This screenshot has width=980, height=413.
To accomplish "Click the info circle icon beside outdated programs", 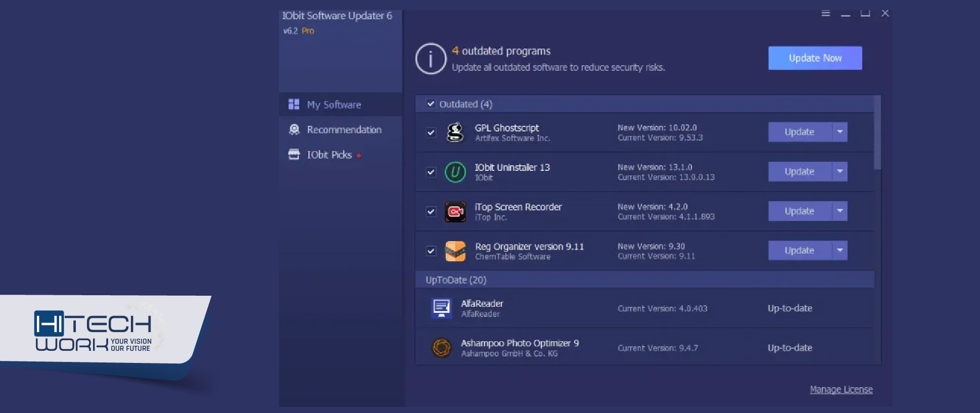I will click(x=431, y=59).
